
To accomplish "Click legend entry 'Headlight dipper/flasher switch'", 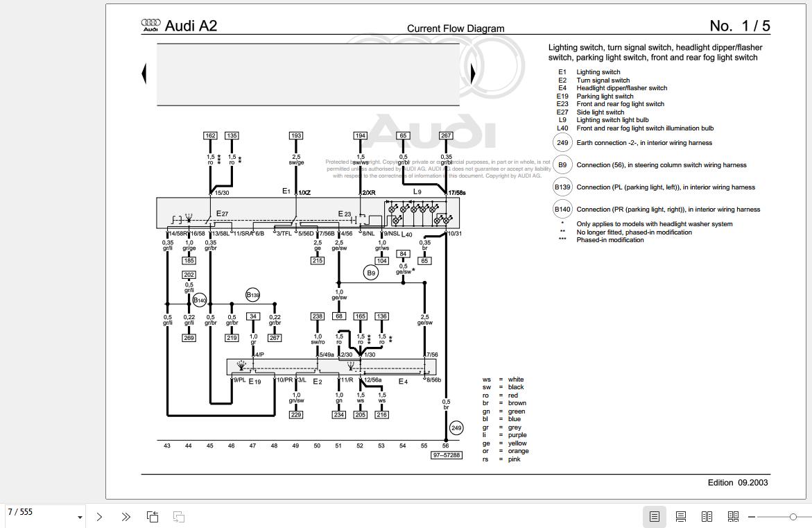I will [621, 88].
